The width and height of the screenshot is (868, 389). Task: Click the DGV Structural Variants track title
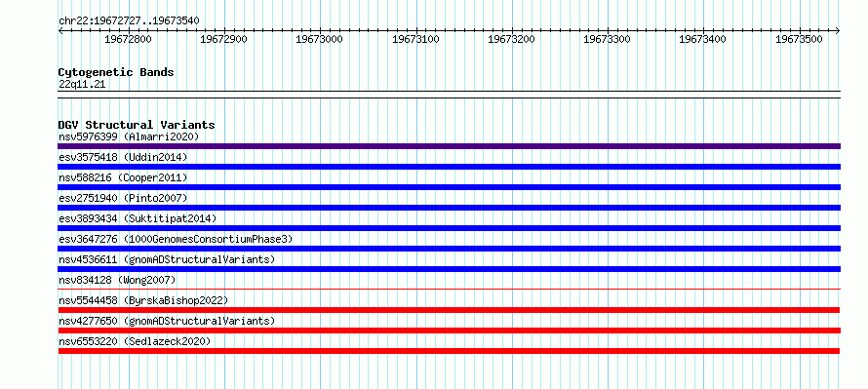[x=137, y=125]
